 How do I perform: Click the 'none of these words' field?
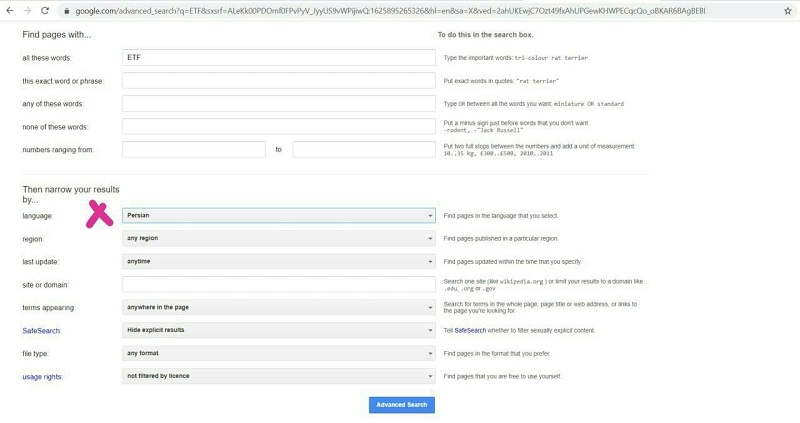pyautogui.click(x=279, y=127)
